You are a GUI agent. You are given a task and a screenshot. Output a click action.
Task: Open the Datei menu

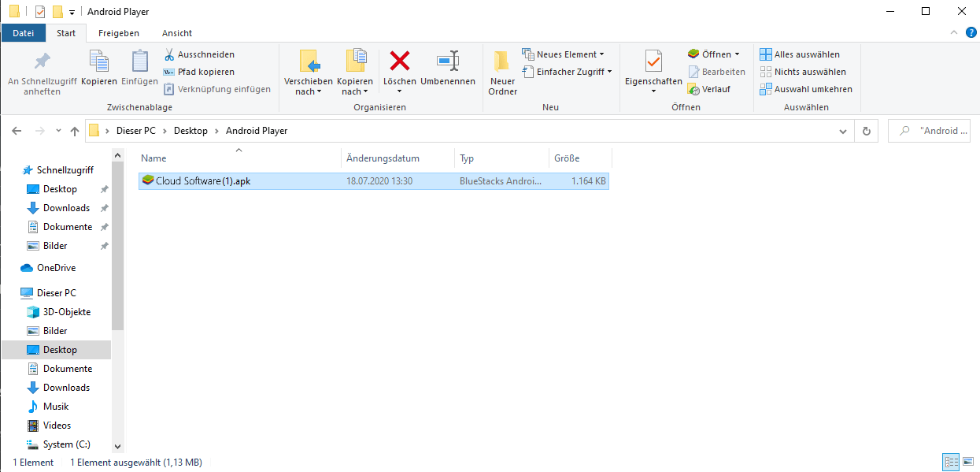pyautogui.click(x=24, y=33)
